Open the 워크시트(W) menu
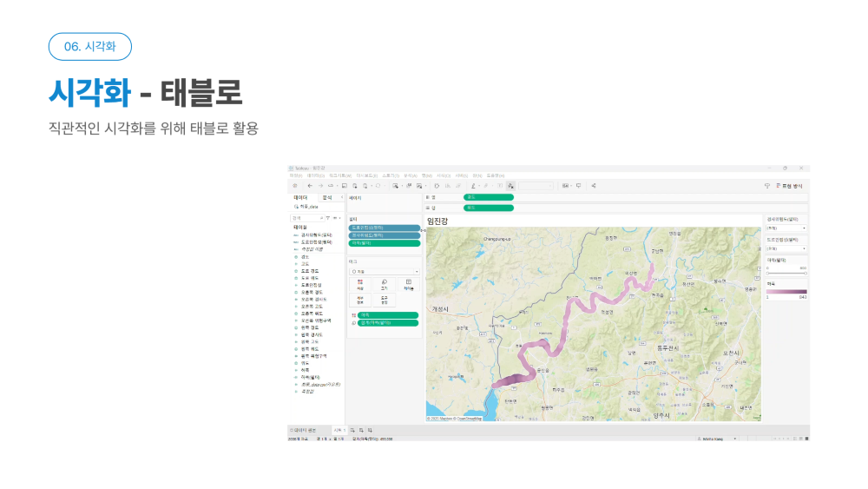This screenshot has height=489, width=868. (340, 175)
